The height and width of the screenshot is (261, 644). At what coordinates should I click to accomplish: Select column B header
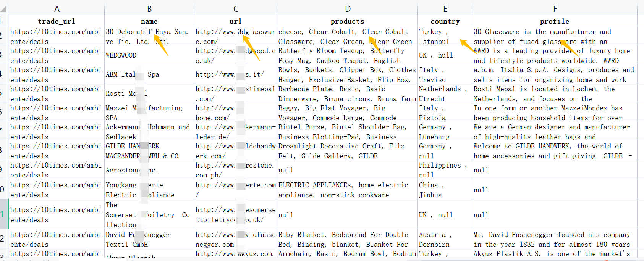149,9
